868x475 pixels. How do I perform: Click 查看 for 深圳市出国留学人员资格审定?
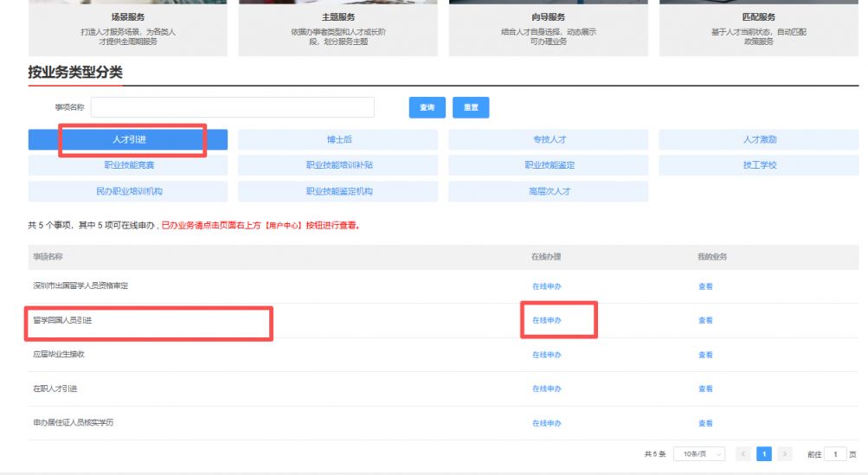(x=705, y=286)
